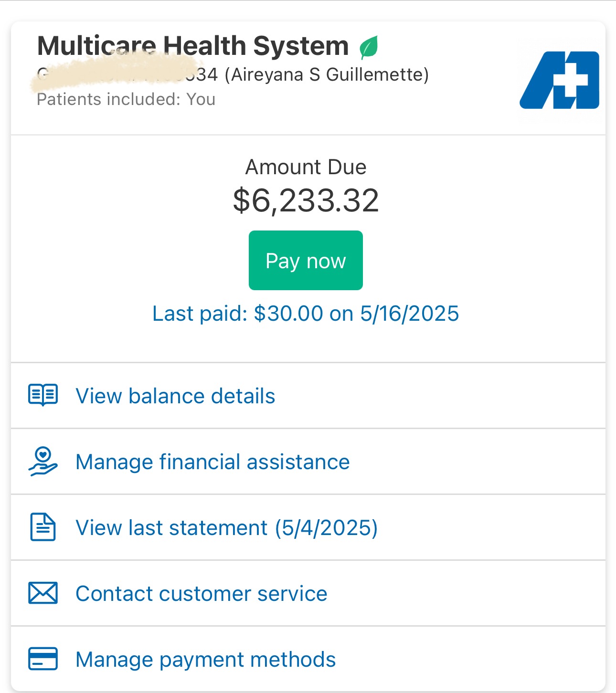Image resolution: width=616 pixels, height=693 pixels.
Task: Click the Multicare Health System heading
Action: pyautogui.click(x=193, y=46)
